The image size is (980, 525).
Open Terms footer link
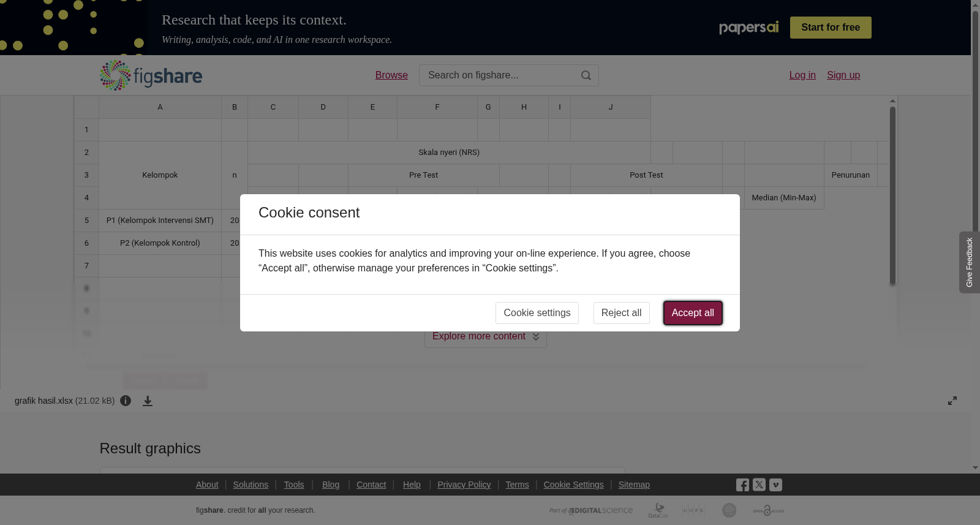click(517, 485)
